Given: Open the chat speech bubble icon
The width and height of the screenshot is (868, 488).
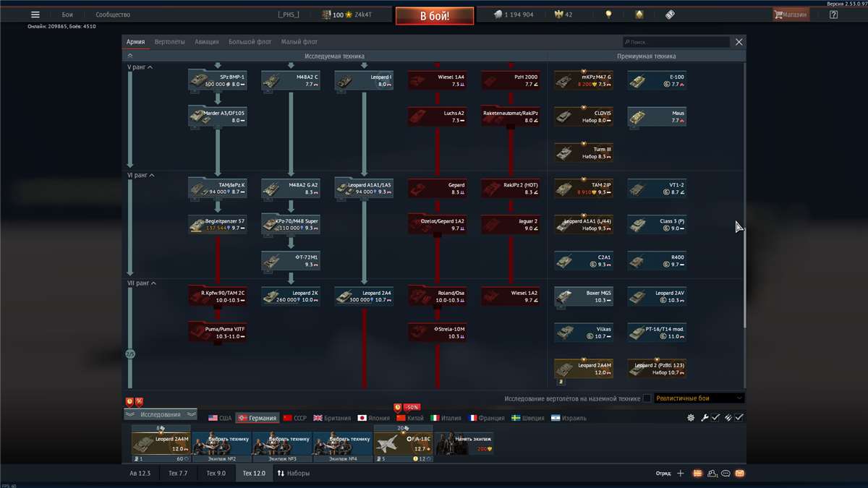Looking at the screenshot, I should pos(726,474).
